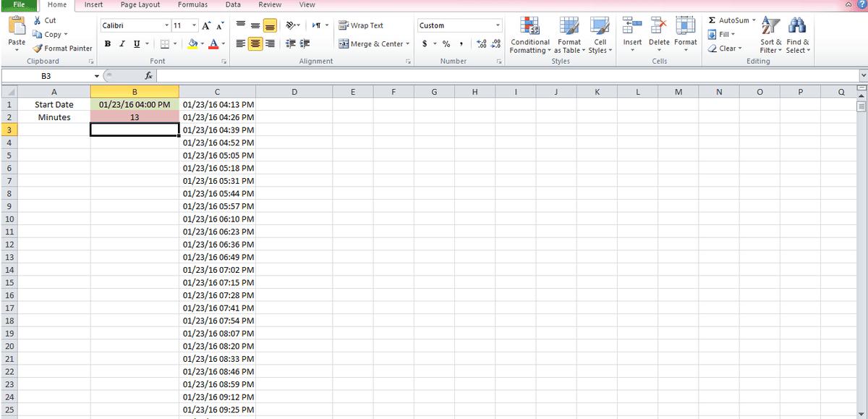
Task: Click the fill color paint bucket
Action: click(192, 44)
